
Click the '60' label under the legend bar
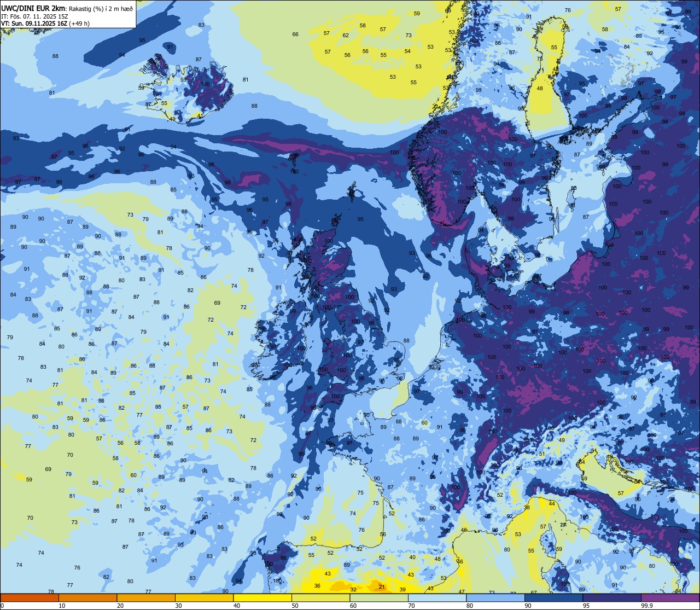(353, 606)
